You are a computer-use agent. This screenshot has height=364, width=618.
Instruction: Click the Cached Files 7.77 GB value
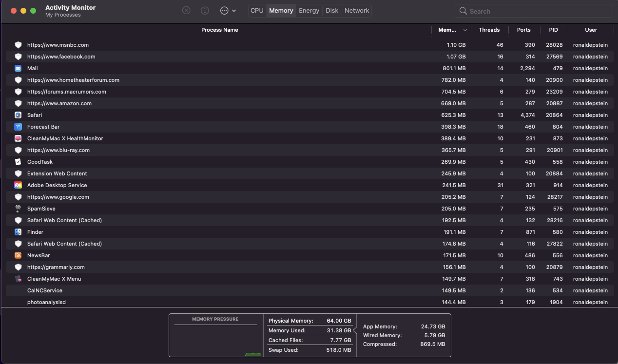click(341, 340)
